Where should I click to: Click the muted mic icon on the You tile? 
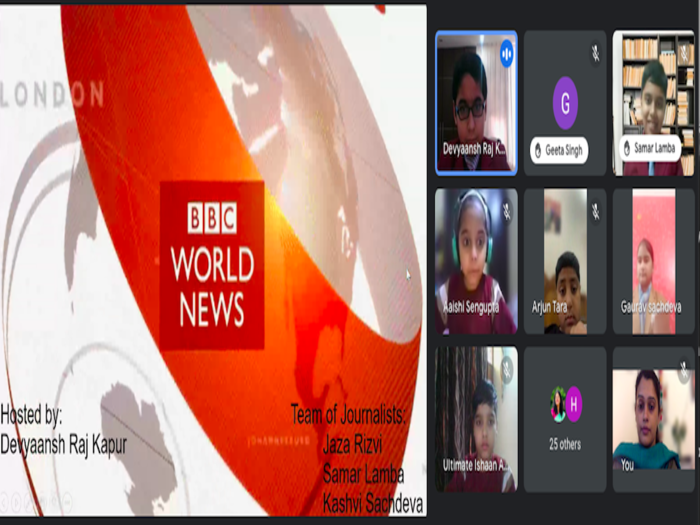point(684,370)
